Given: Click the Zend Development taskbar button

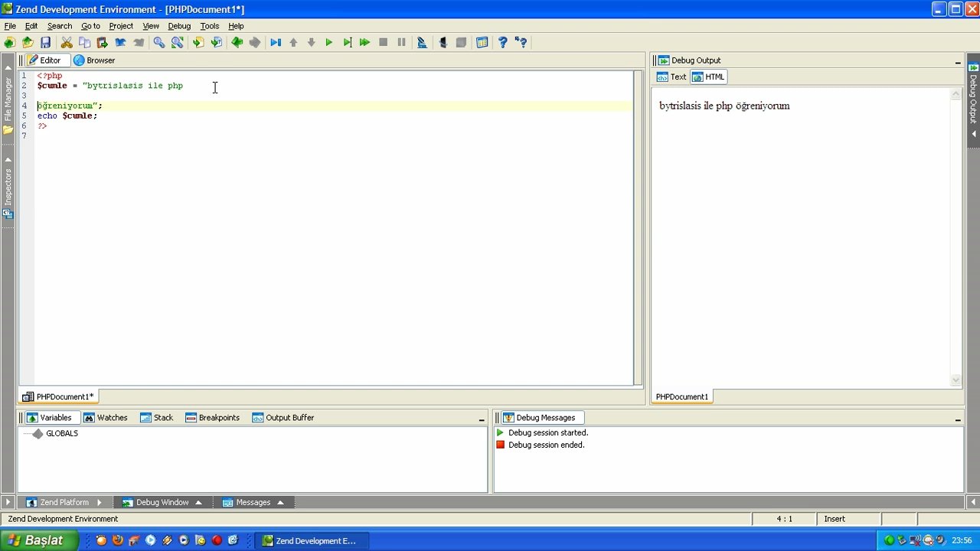Looking at the screenshot, I should pyautogui.click(x=310, y=540).
